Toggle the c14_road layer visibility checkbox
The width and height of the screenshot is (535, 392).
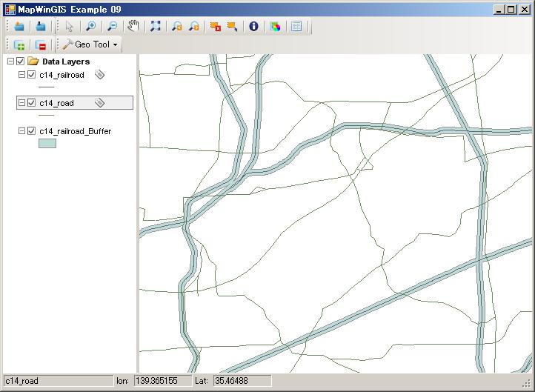point(32,103)
